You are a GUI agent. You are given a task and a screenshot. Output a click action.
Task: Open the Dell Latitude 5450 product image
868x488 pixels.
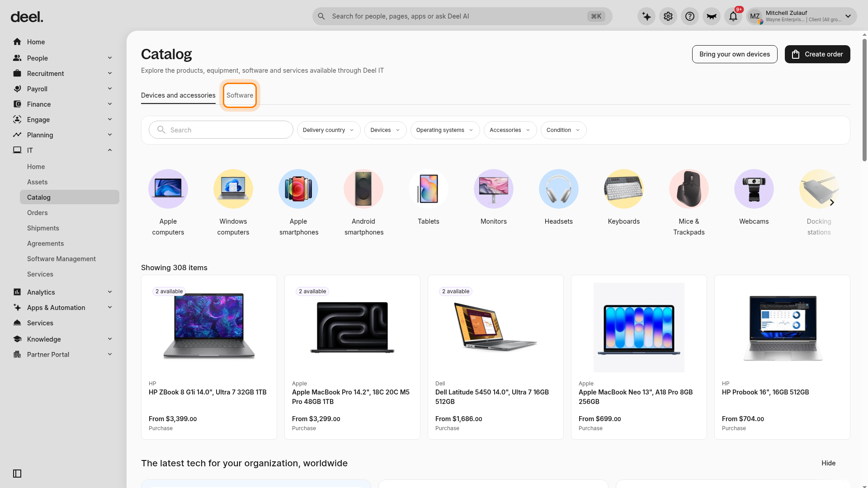(495, 327)
